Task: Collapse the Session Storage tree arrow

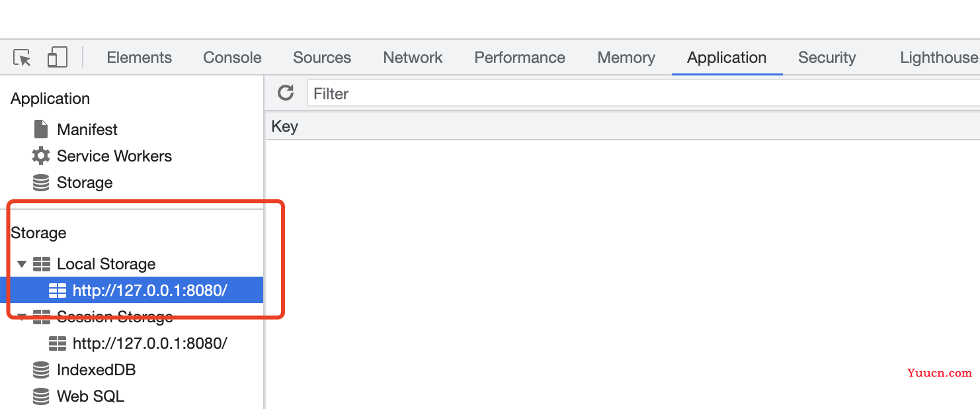Action: coord(22,317)
